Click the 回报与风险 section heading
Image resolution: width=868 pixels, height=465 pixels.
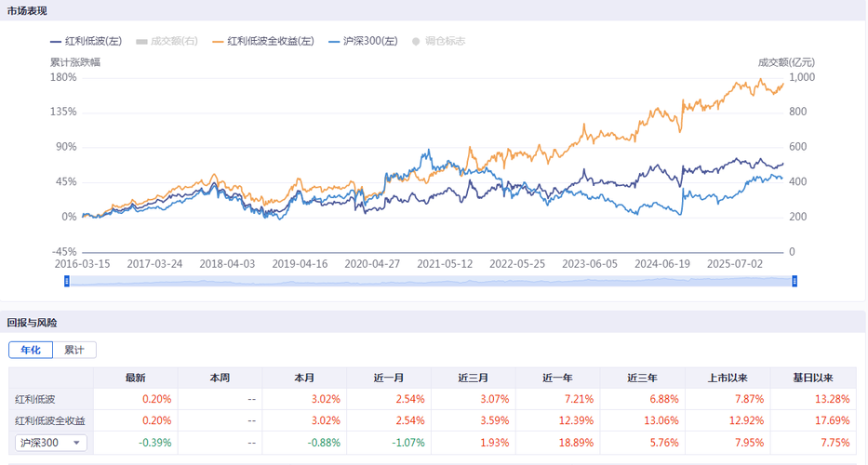click(32, 323)
